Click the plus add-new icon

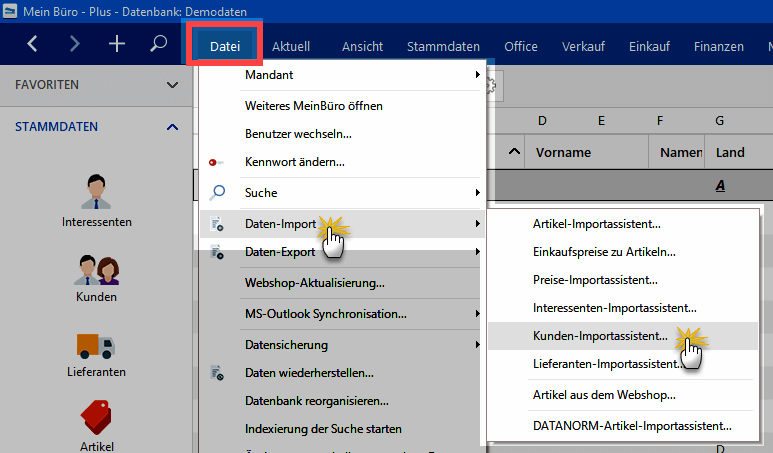click(x=117, y=44)
